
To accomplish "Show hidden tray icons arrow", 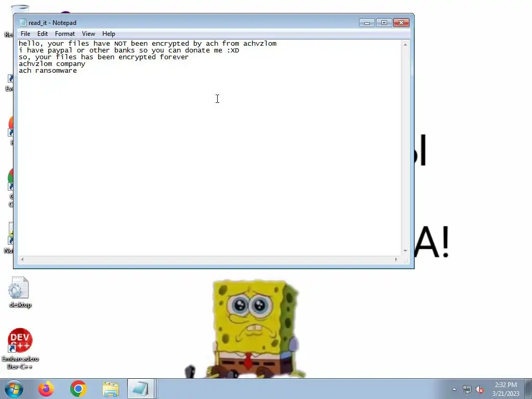I will tap(454, 389).
